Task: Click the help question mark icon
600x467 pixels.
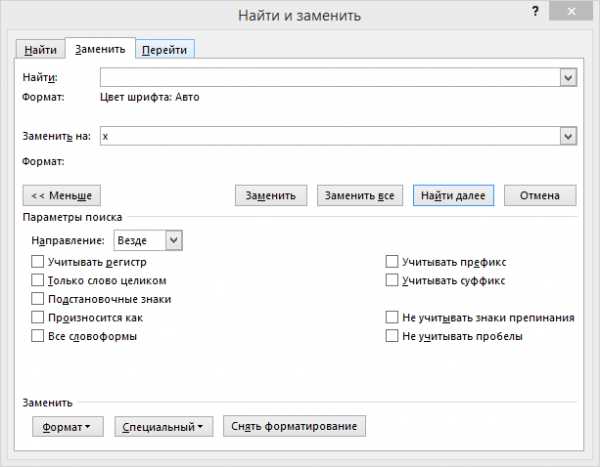Action: coord(535,11)
